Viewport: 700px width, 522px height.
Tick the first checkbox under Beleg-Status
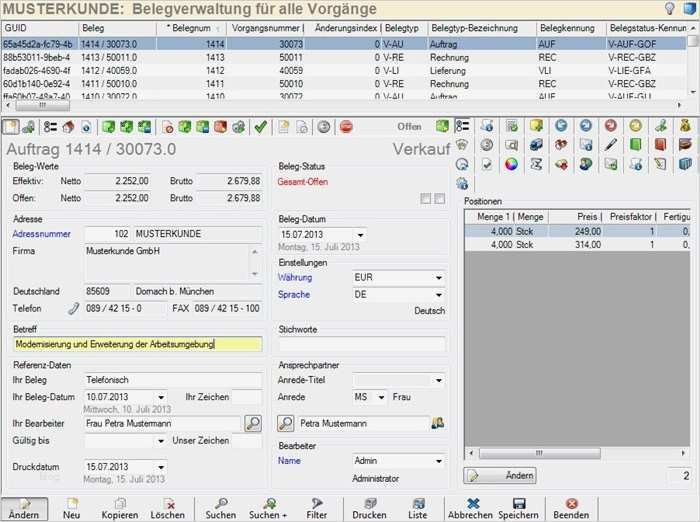[425, 199]
